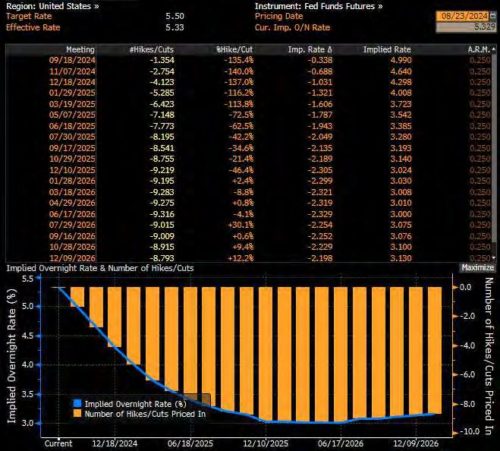This screenshot has width=500, height=451.
Task: Open the Region: United States selector
Action: (53, 6)
